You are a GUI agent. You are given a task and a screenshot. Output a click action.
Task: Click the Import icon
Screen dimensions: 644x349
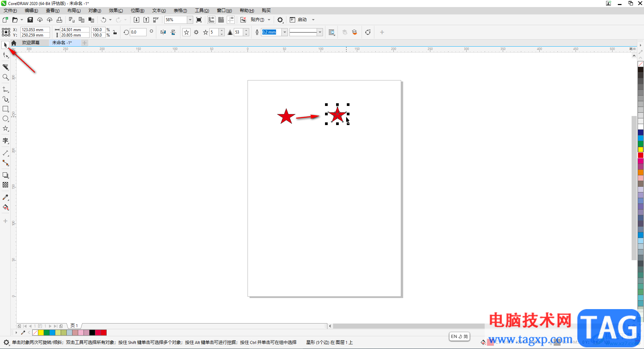[x=137, y=20]
